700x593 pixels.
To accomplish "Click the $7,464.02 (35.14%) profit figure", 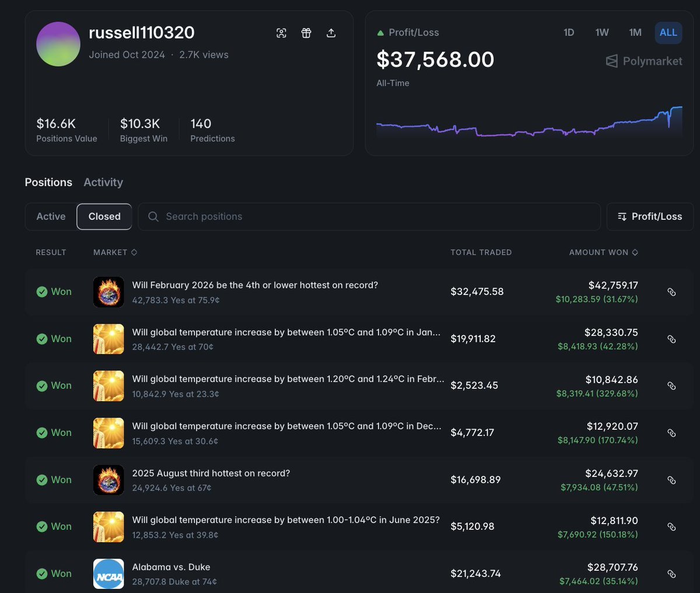I will click(598, 581).
